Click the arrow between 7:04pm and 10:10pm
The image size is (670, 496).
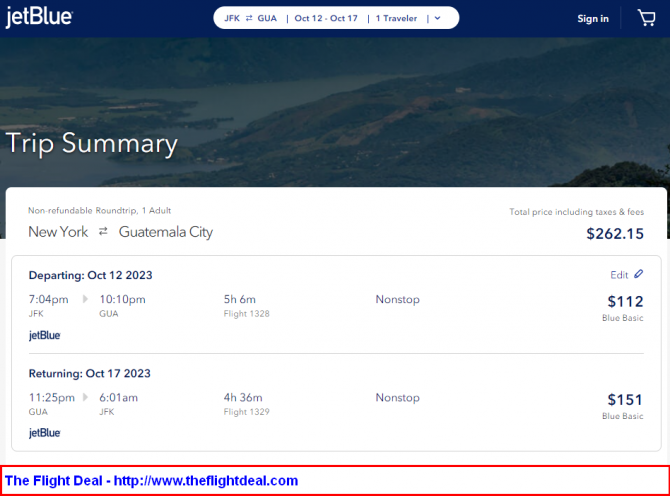click(85, 299)
